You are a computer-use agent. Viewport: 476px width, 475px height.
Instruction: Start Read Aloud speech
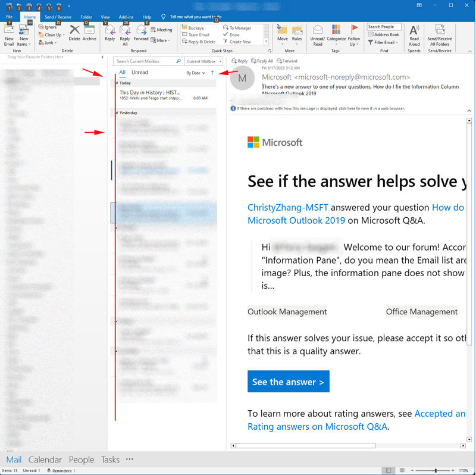(414, 36)
